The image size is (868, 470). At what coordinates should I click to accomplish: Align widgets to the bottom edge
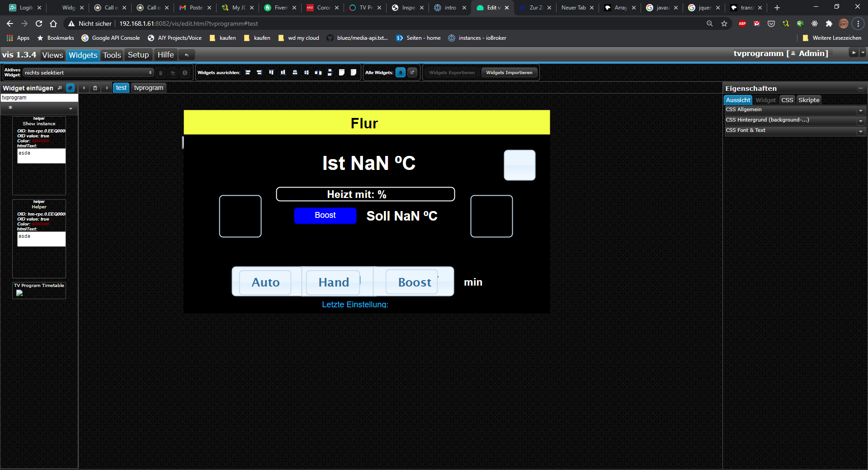[283, 72]
